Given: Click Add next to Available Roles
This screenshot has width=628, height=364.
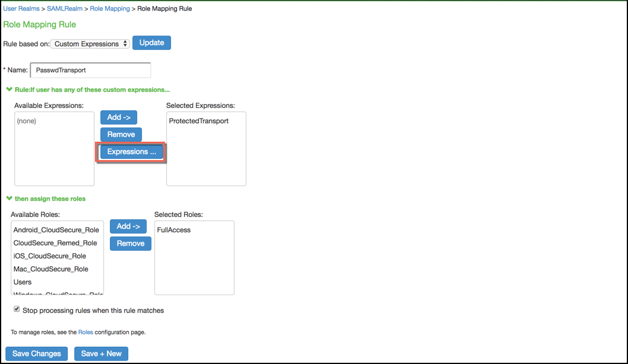Looking at the screenshot, I should [128, 226].
